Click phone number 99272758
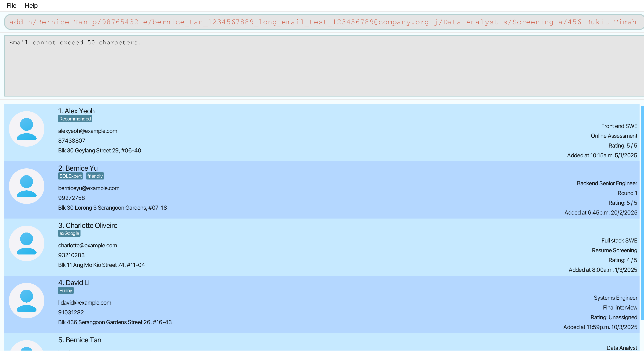The image size is (644, 351). coord(71,198)
